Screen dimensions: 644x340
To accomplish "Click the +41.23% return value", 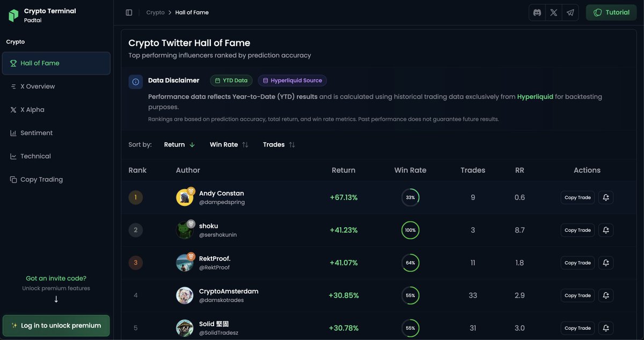I will 343,230.
